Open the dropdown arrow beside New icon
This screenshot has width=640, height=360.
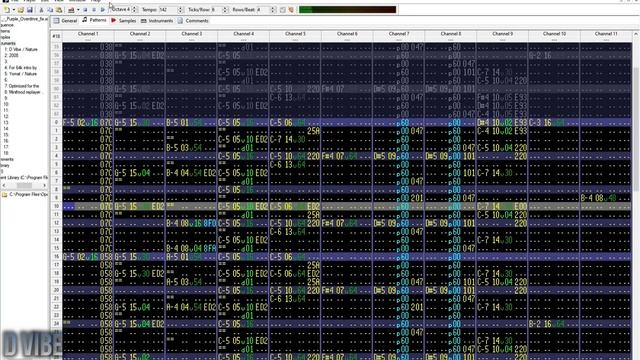point(13,9)
